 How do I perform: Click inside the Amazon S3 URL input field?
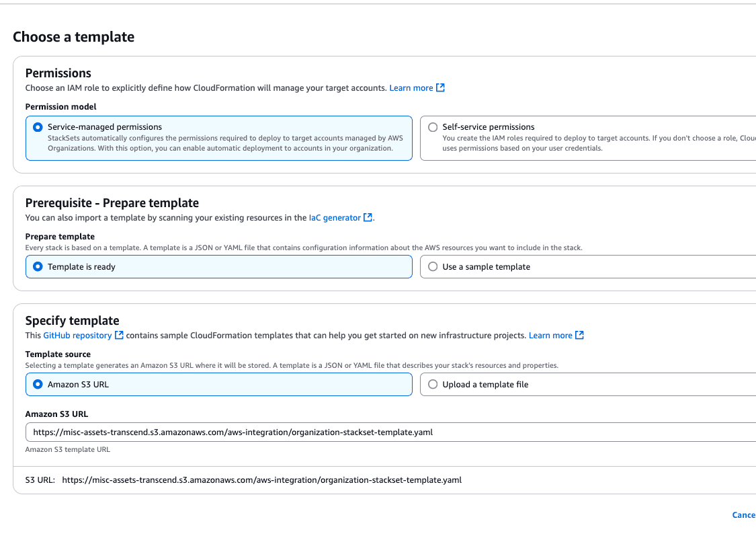(x=269, y=432)
